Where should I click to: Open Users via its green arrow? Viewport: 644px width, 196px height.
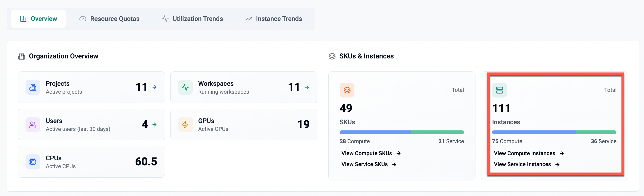pyautogui.click(x=154, y=125)
